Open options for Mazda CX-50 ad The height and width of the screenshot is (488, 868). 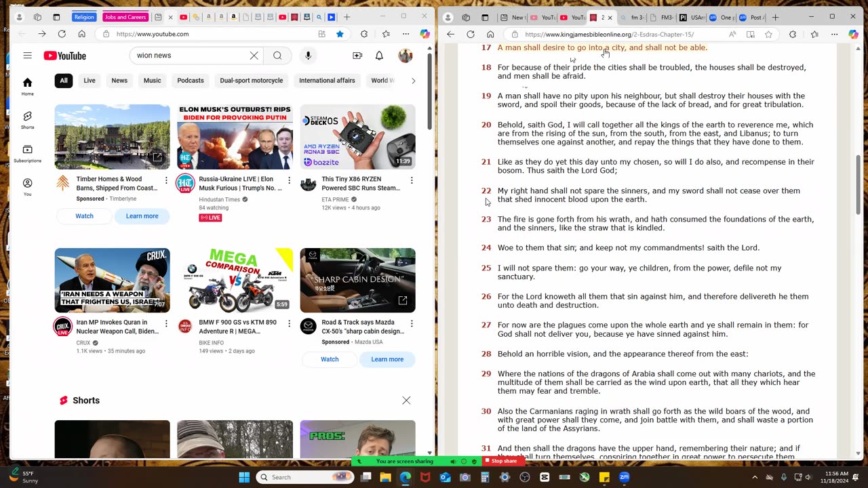pyautogui.click(x=412, y=323)
